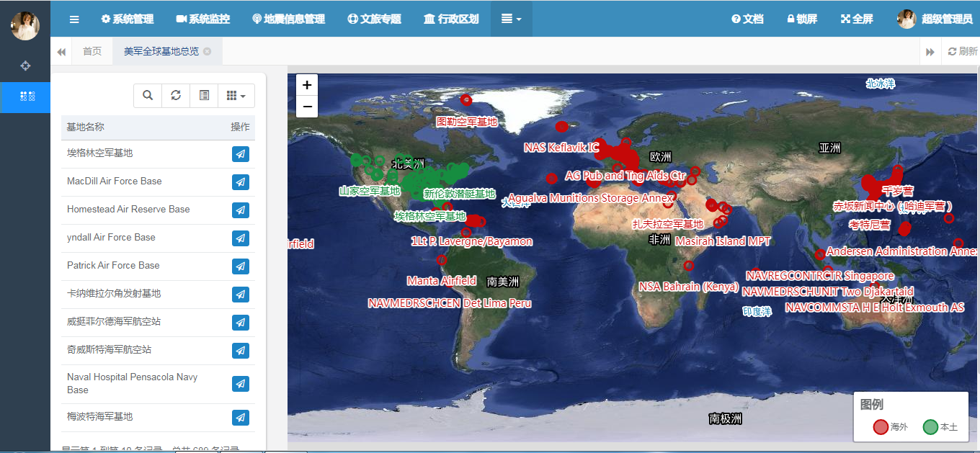Open the table columns dropdown

coord(236,95)
